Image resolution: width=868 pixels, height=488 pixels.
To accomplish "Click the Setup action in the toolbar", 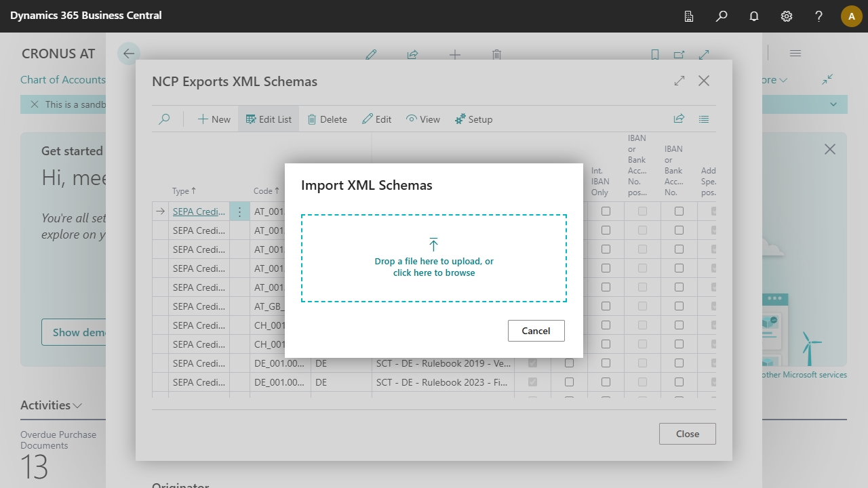I will pos(473,119).
